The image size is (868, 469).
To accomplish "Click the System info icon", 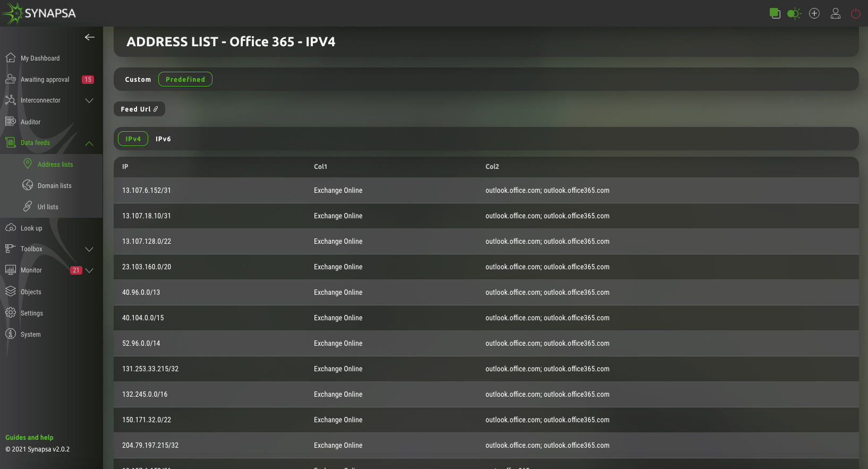I will (10, 334).
